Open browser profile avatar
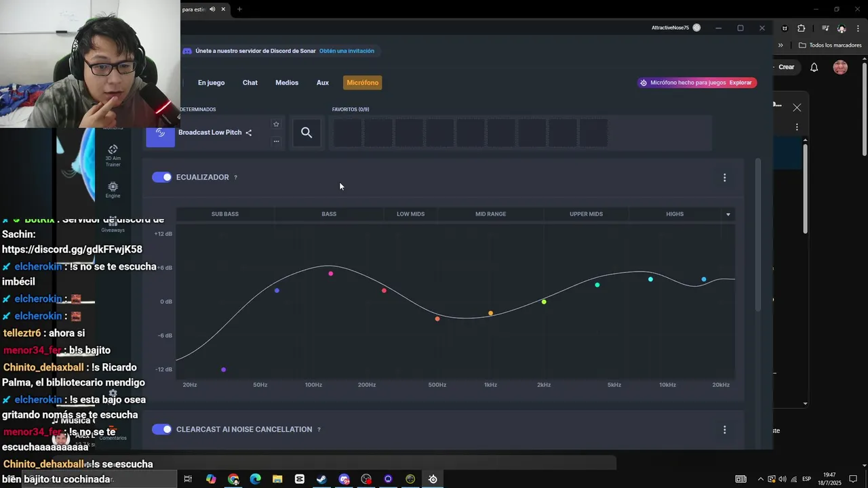 (x=842, y=28)
